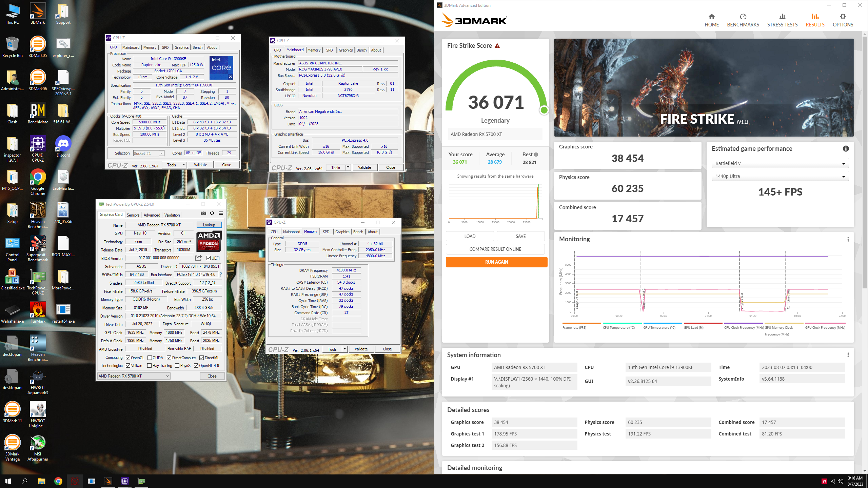
Task: Switch to the Advanced tab in GPU-Z
Action: (152, 215)
